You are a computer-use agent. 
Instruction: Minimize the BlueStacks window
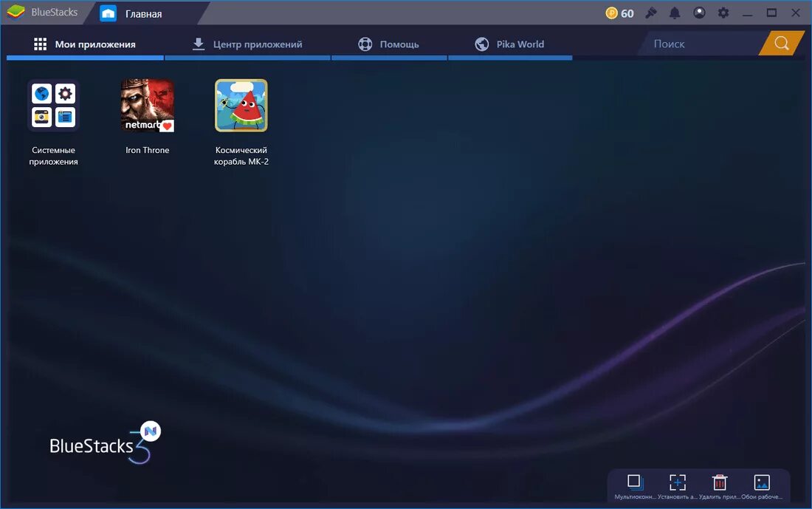(747, 13)
